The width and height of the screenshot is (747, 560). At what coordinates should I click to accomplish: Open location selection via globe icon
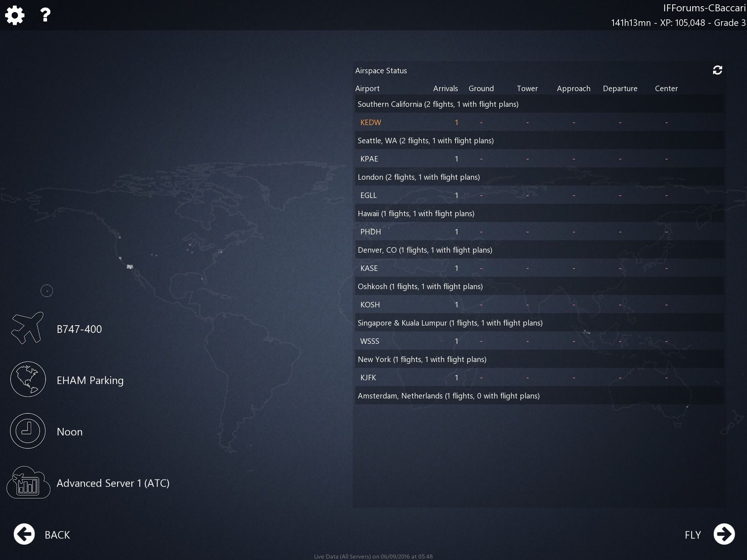[x=28, y=379]
